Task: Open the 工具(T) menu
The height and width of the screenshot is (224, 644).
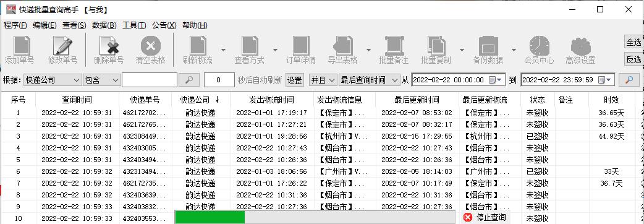Action: point(134,25)
